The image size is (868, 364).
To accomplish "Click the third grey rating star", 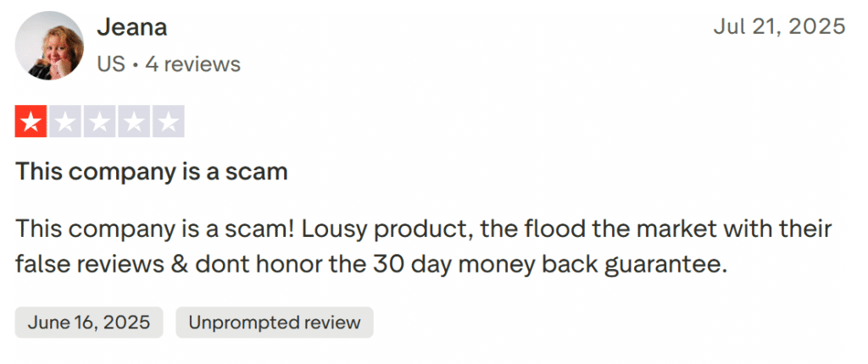I will (x=100, y=122).
